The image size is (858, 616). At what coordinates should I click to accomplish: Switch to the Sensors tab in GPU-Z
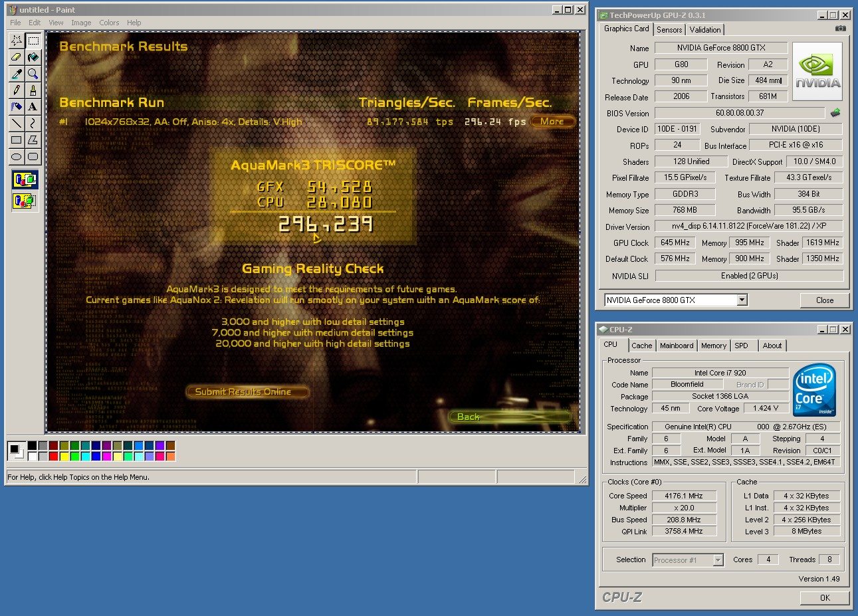[x=669, y=30]
